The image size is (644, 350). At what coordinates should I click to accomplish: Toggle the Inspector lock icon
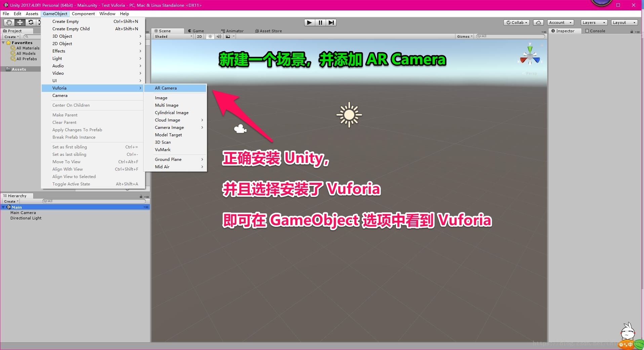(x=632, y=31)
